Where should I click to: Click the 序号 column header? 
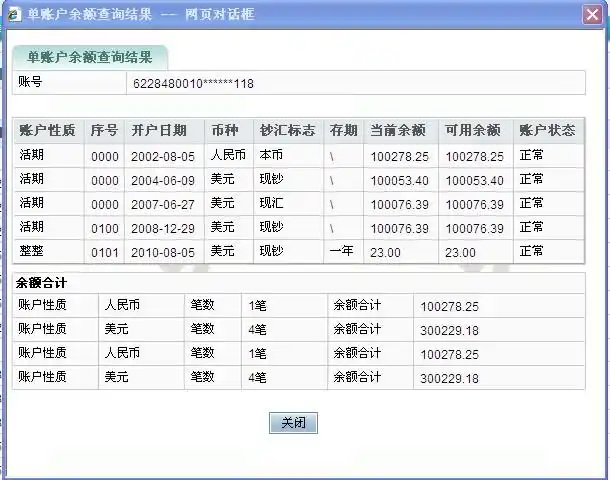(104, 130)
